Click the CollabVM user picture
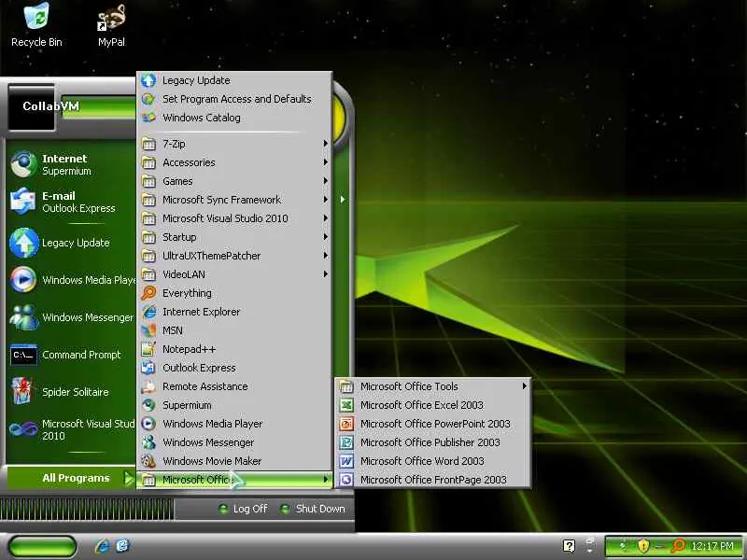The height and width of the screenshot is (560, 747). (32, 106)
